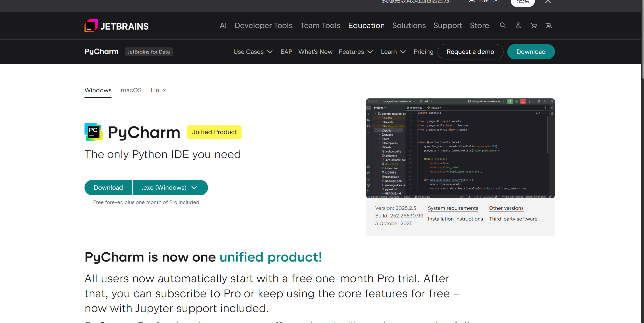
Task: Click the PyCharm product logo icon
Action: [93, 132]
